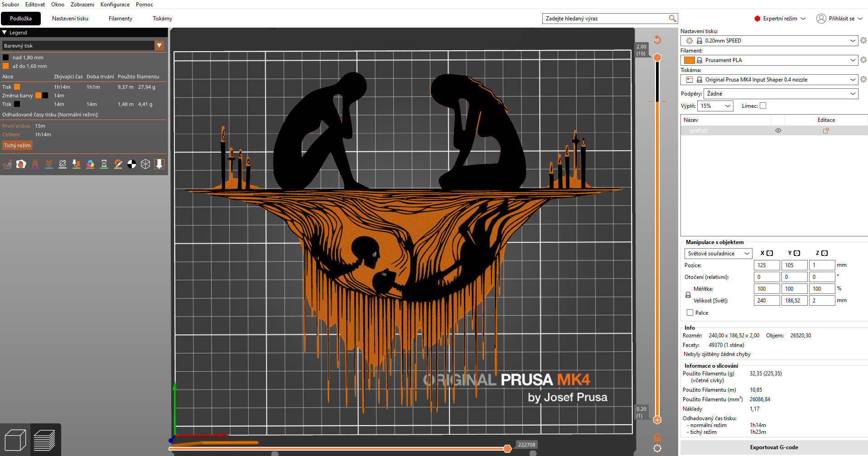Open the Světové souřadnice coordinates dropdown
The image size is (868, 456).
pyautogui.click(x=719, y=254)
